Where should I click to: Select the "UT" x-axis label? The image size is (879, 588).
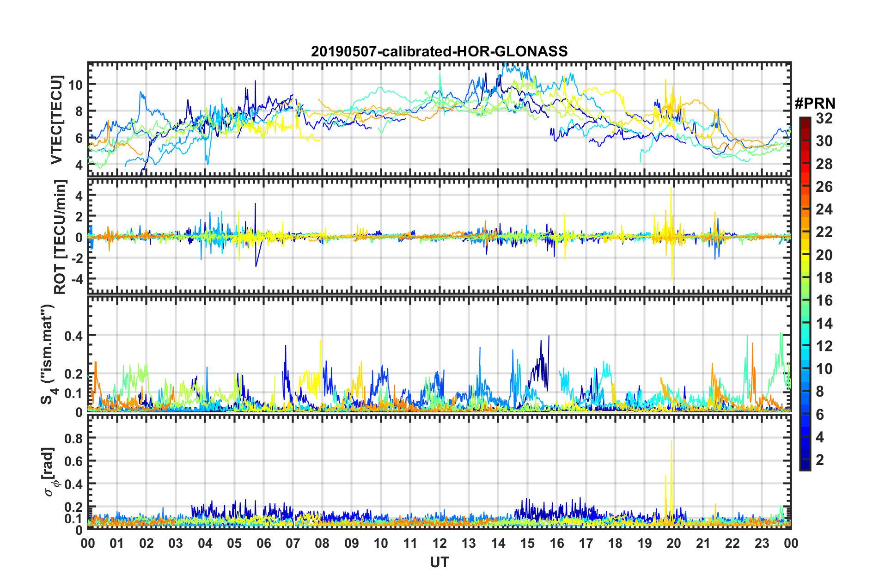click(439, 562)
